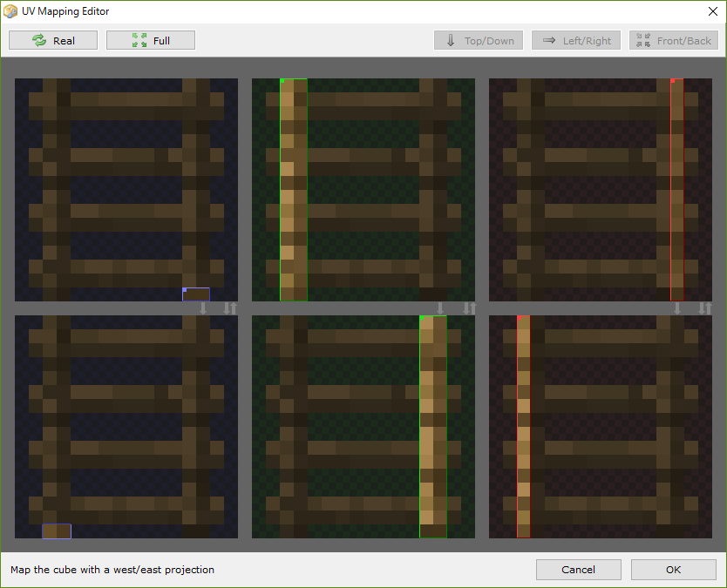Click the UV Mapping Editor title bar icon
Image resolution: width=727 pixels, height=588 pixels.
[10, 11]
